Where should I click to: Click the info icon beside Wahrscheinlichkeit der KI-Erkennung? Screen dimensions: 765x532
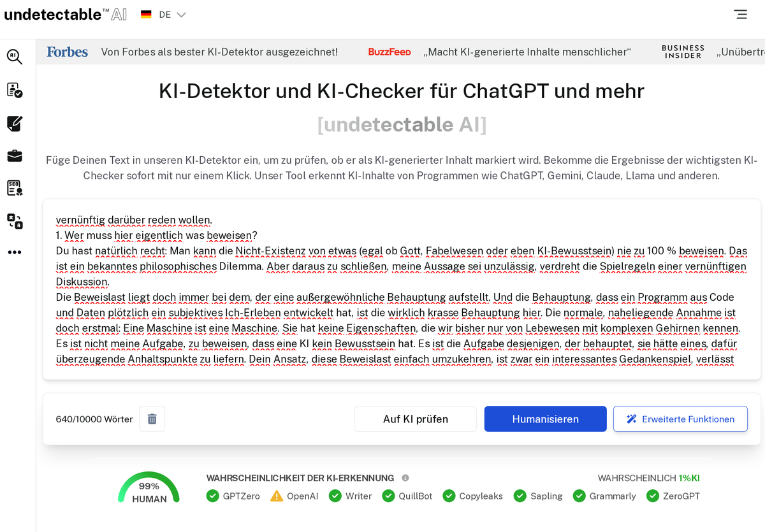pos(405,478)
